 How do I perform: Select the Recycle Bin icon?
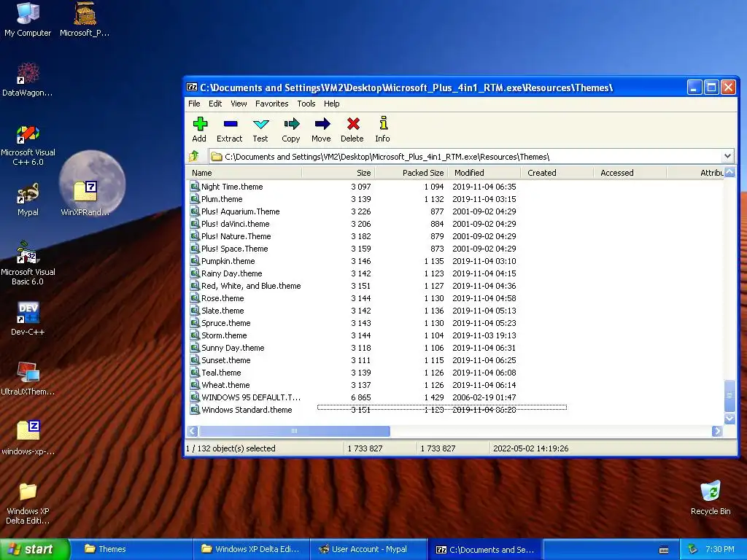click(711, 498)
